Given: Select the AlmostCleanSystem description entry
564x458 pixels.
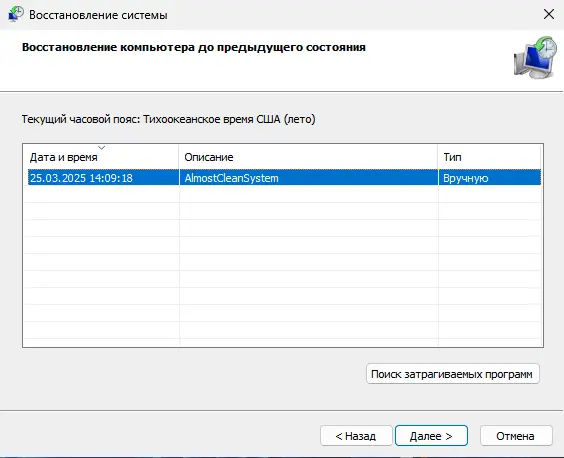Looking at the screenshot, I should (x=231, y=178).
